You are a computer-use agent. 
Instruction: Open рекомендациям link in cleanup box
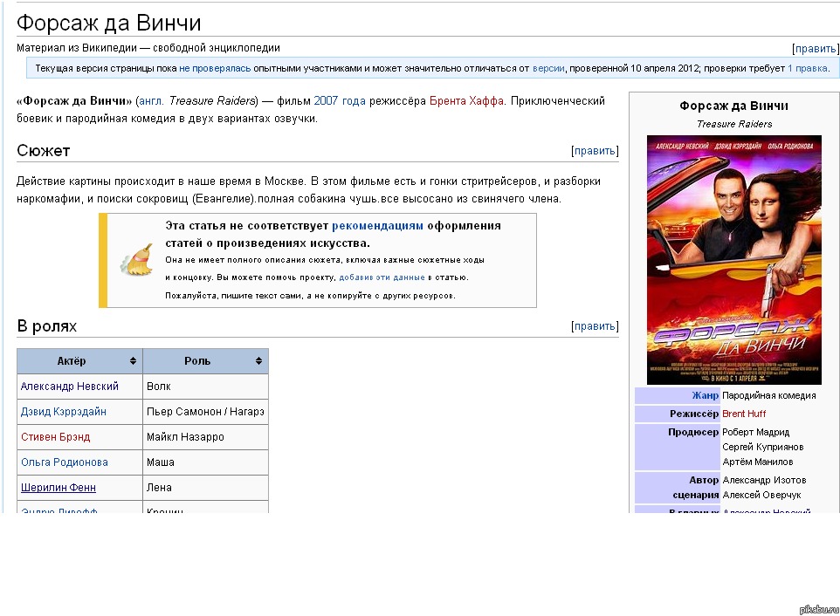377,225
